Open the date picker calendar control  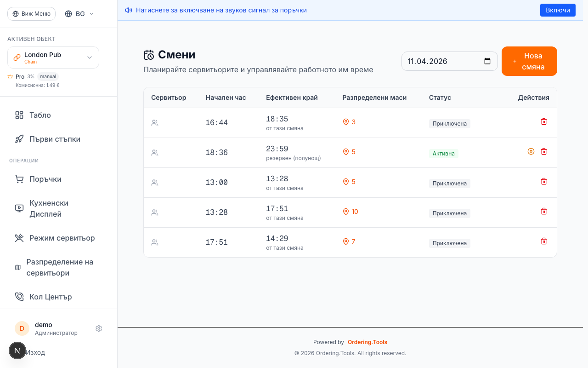coord(487,61)
